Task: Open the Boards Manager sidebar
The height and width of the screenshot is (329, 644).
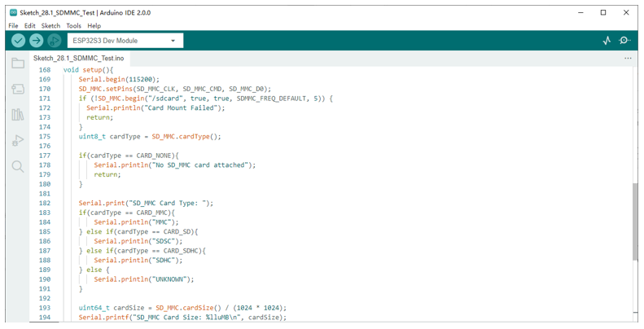Action: tap(18, 89)
